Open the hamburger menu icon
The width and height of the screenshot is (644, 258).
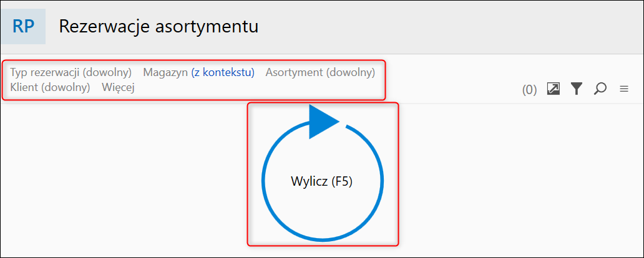(623, 89)
